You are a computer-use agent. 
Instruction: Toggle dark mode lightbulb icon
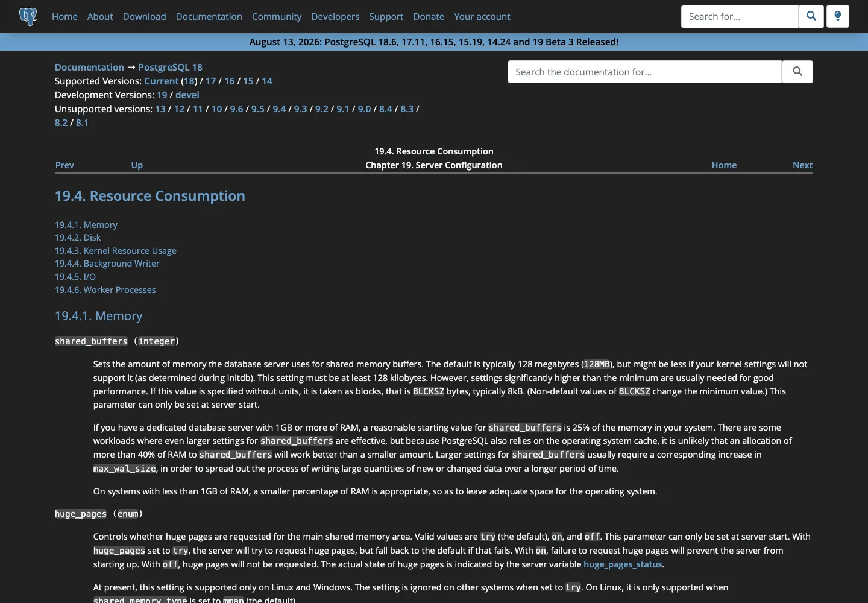point(838,16)
